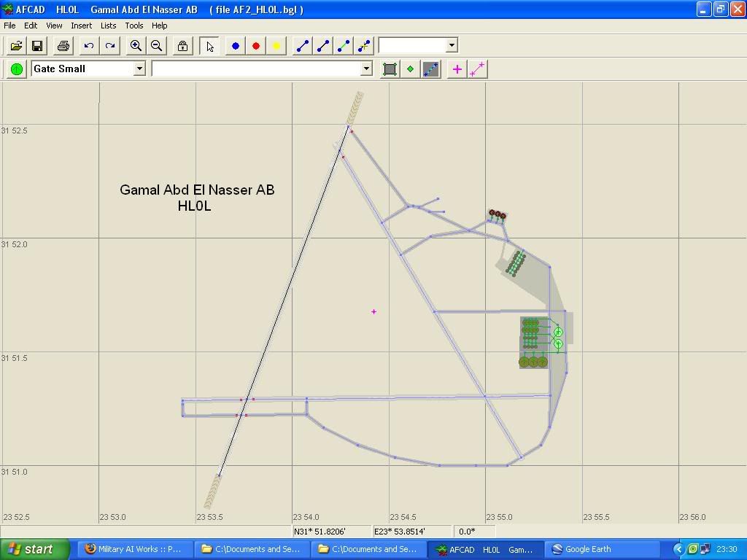Expand the empty dropdown after the link tools

pyautogui.click(x=452, y=45)
